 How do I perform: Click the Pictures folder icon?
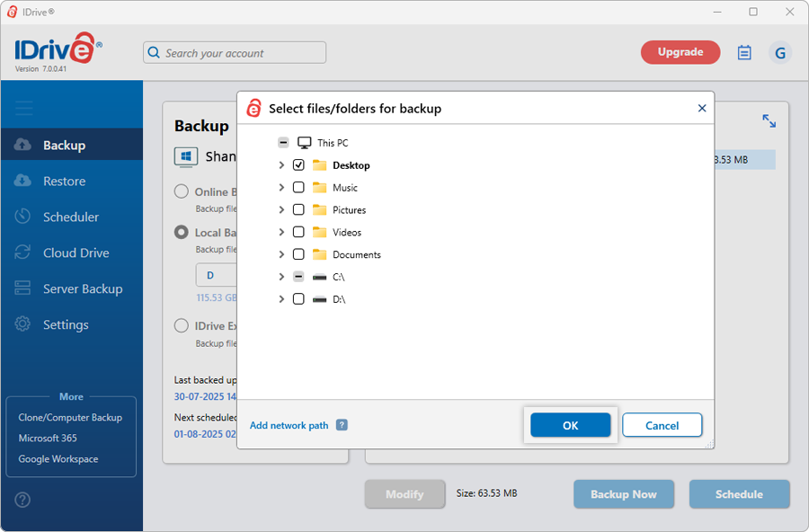[320, 209]
